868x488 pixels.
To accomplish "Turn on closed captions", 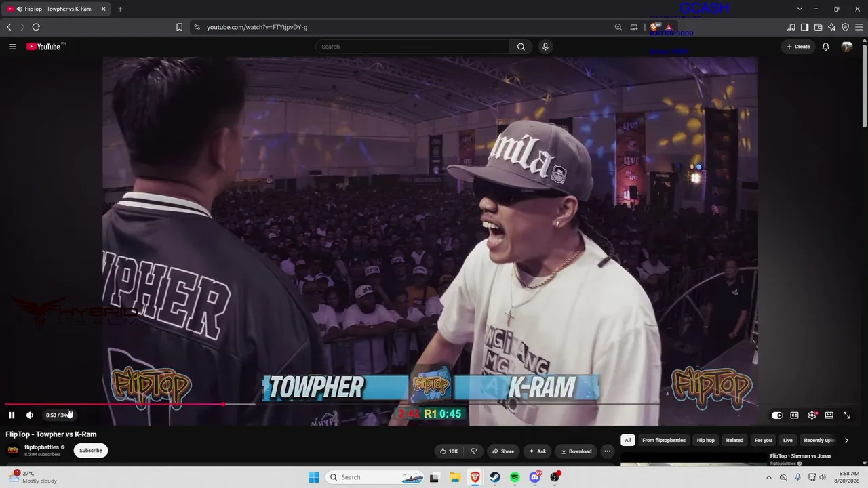I will (x=794, y=415).
